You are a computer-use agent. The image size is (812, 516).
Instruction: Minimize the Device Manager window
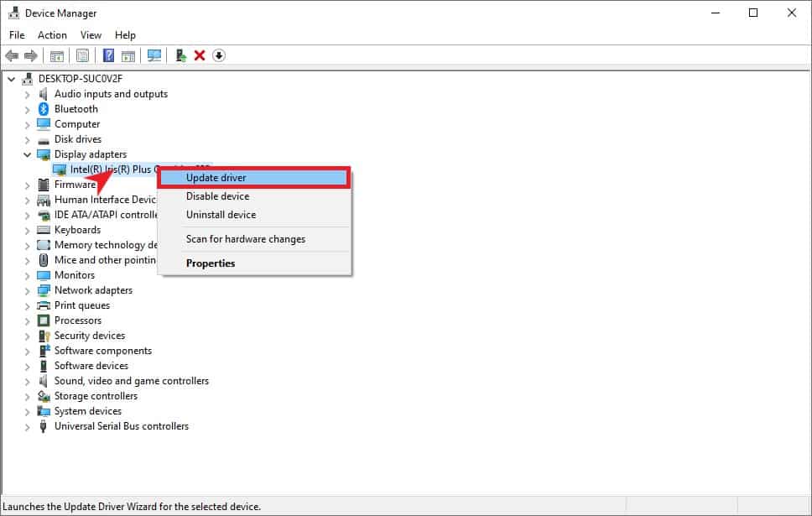coord(716,13)
